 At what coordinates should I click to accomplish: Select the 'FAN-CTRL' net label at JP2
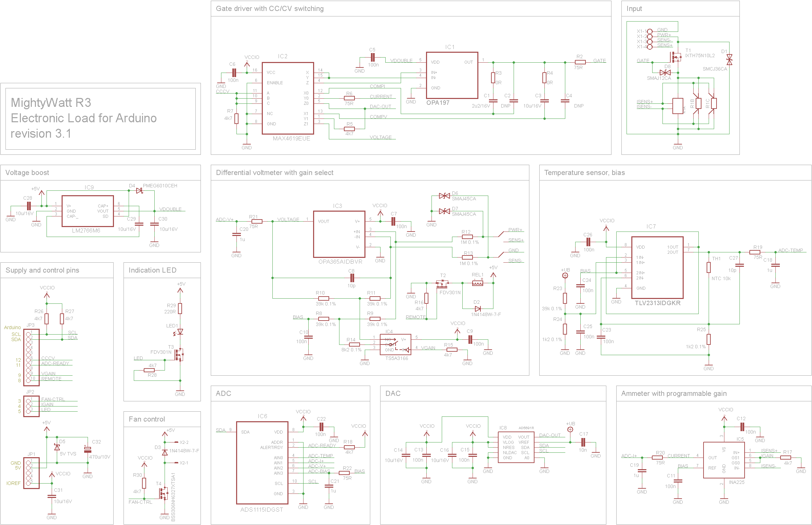click(x=53, y=399)
